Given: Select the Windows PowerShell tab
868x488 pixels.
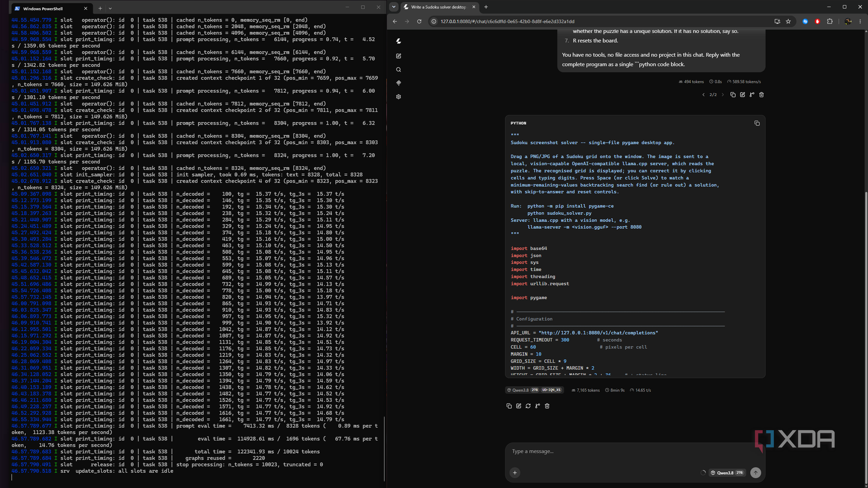Looking at the screenshot, I should (x=51, y=8).
